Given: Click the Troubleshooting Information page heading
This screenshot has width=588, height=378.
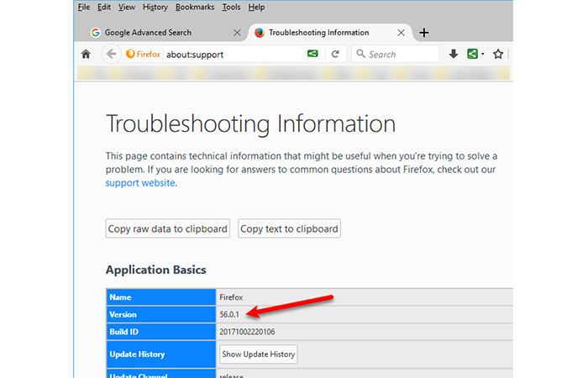Looking at the screenshot, I should tap(251, 123).
